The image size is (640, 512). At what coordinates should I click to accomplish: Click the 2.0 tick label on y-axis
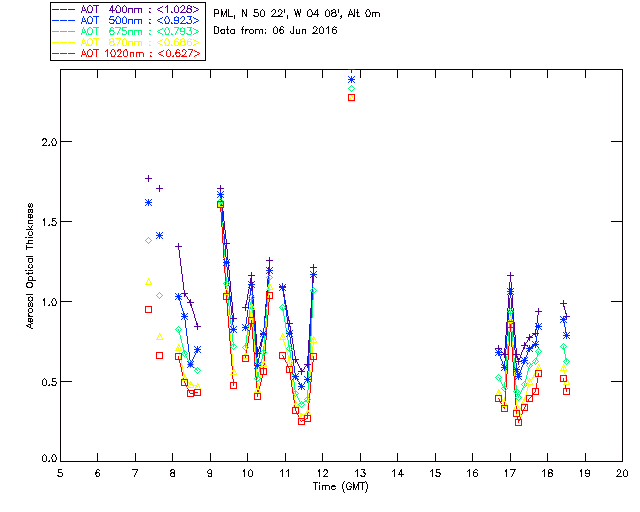(47, 141)
